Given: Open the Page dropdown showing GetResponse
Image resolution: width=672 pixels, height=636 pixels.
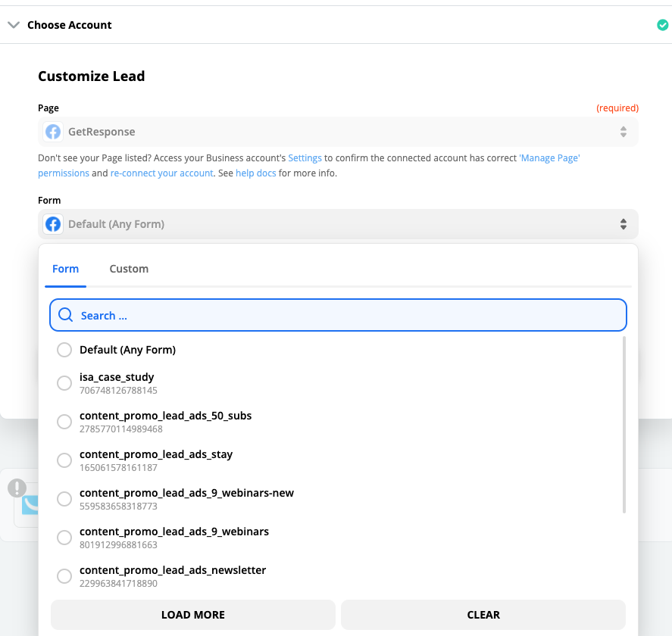Looking at the screenshot, I should pos(338,132).
